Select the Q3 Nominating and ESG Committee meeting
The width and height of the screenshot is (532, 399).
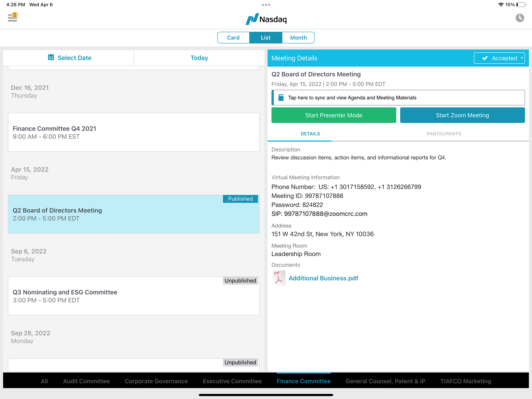134,296
